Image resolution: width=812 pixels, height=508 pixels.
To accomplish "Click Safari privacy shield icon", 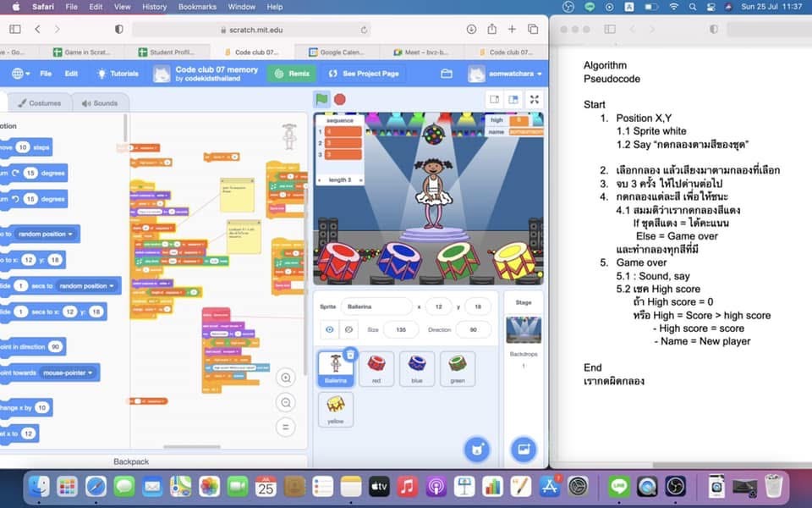I will click(118, 30).
